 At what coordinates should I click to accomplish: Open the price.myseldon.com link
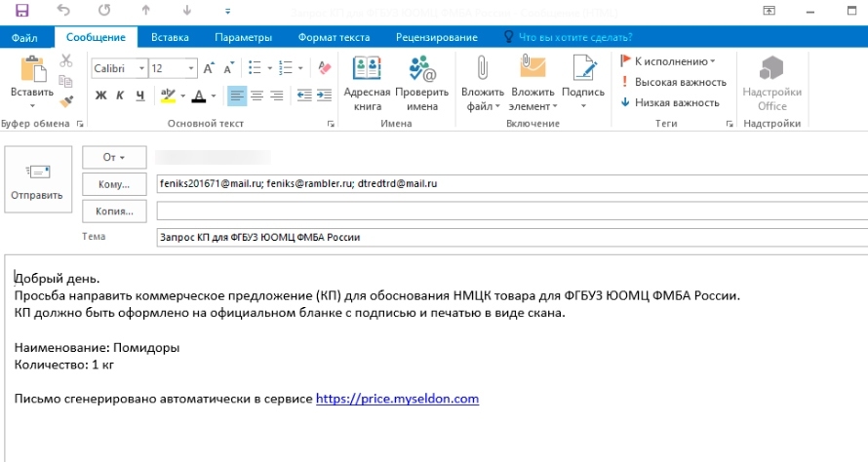coord(397,399)
